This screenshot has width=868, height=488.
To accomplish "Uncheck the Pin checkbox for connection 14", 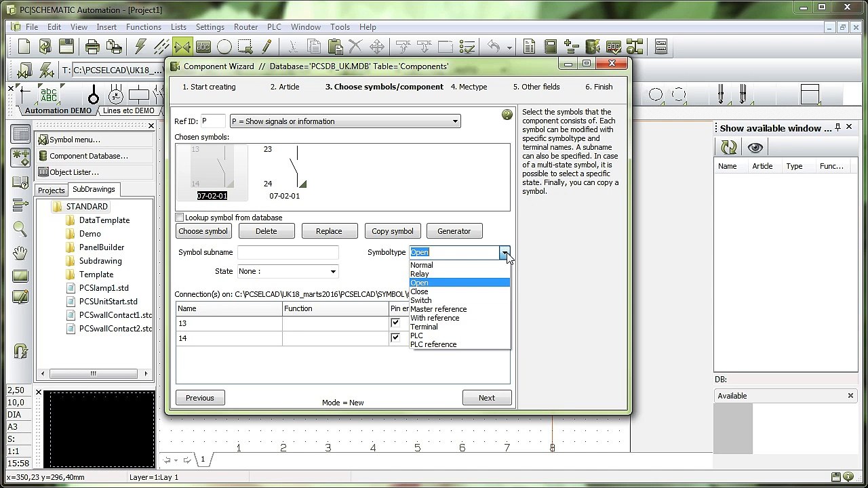I will click(395, 337).
